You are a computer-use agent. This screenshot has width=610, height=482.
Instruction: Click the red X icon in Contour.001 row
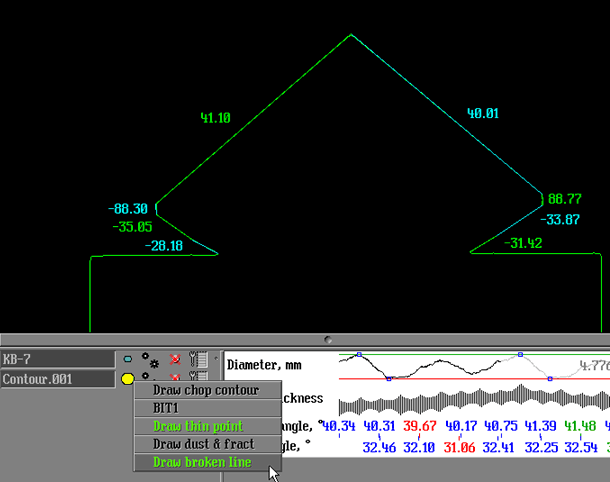point(176,376)
